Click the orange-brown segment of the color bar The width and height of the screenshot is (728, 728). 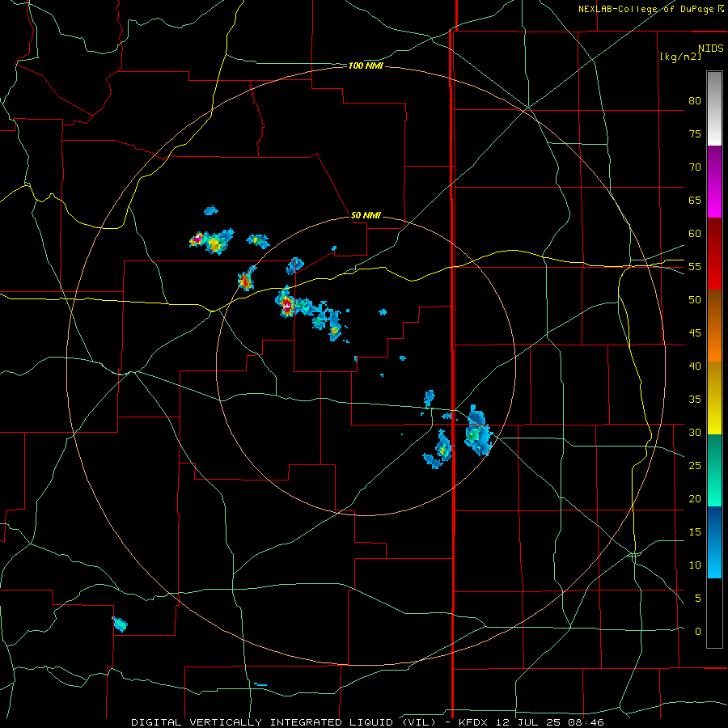tap(714, 326)
